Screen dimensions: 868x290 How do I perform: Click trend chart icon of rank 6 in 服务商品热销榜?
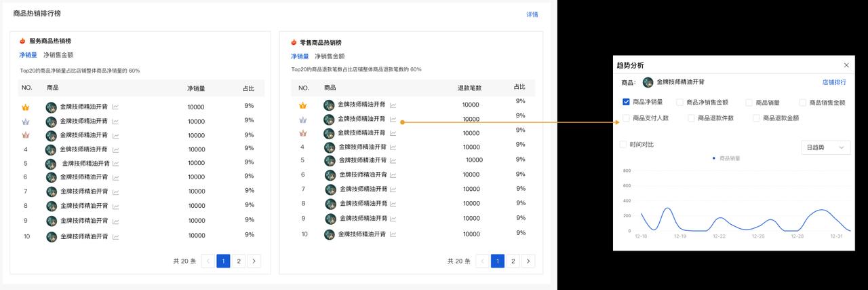[115, 177]
